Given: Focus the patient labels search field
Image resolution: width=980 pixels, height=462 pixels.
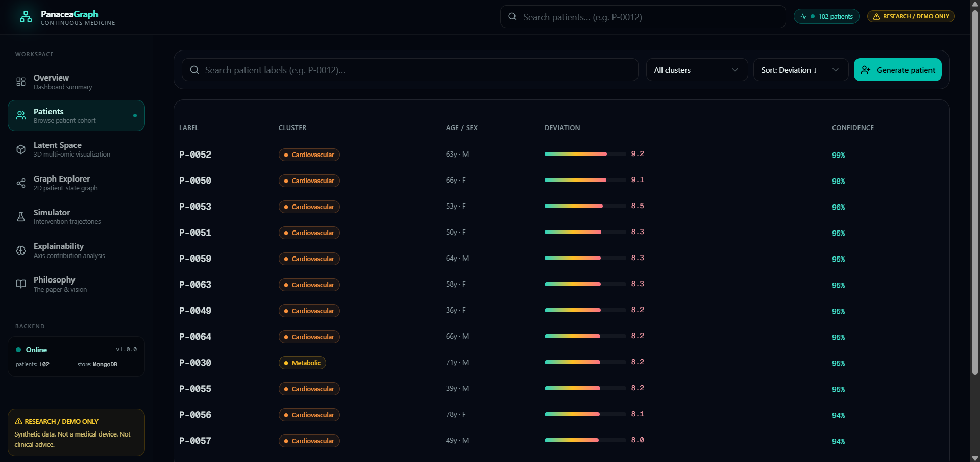Looking at the screenshot, I should 410,70.
